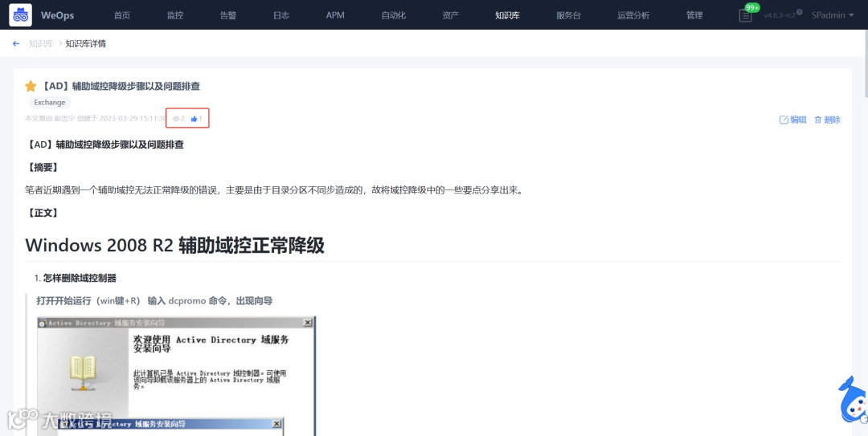
Task: Open the 运营分析 menu
Action: point(633,15)
